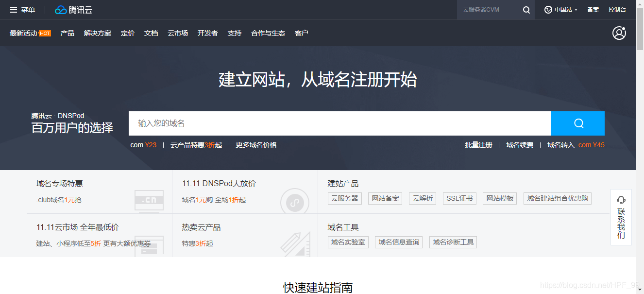Image resolution: width=644 pixels, height=294 pixels.
Task: Click the SSL证书 button
Action: [x=459, y=198]
